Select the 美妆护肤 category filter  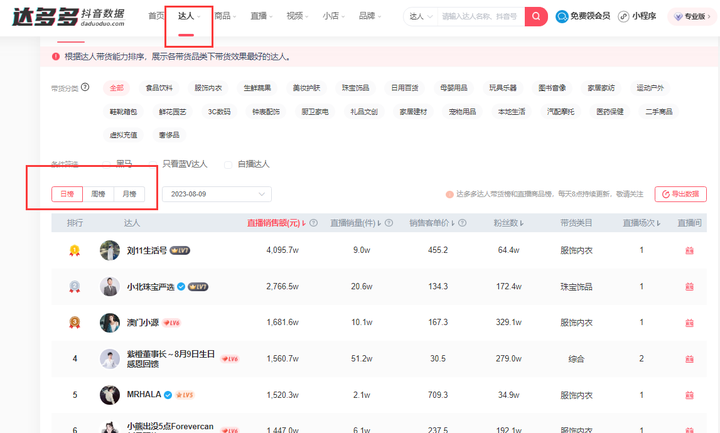tap(307, 88)
